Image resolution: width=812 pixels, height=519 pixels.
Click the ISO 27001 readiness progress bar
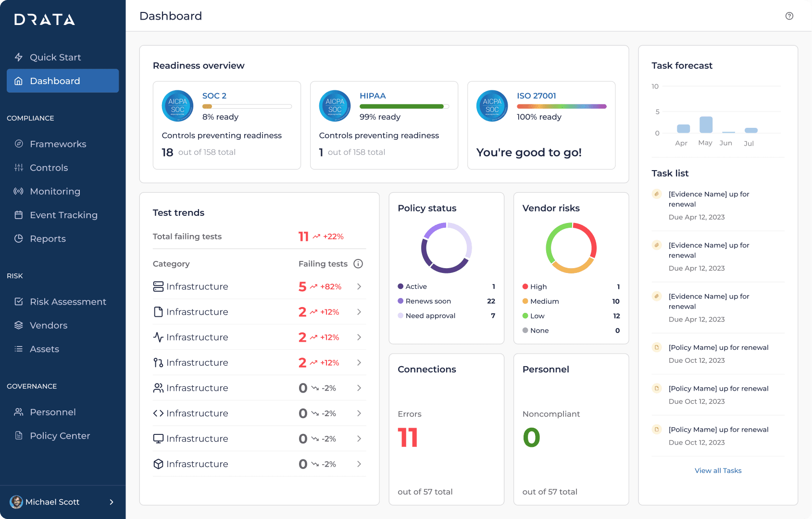pyautogui.click(x=562, y=106)
